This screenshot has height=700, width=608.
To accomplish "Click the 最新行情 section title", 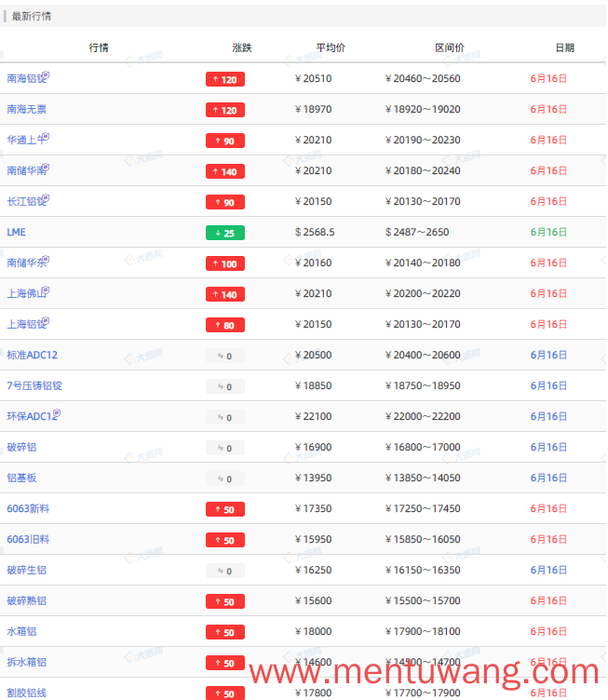I will coord(32,17).
